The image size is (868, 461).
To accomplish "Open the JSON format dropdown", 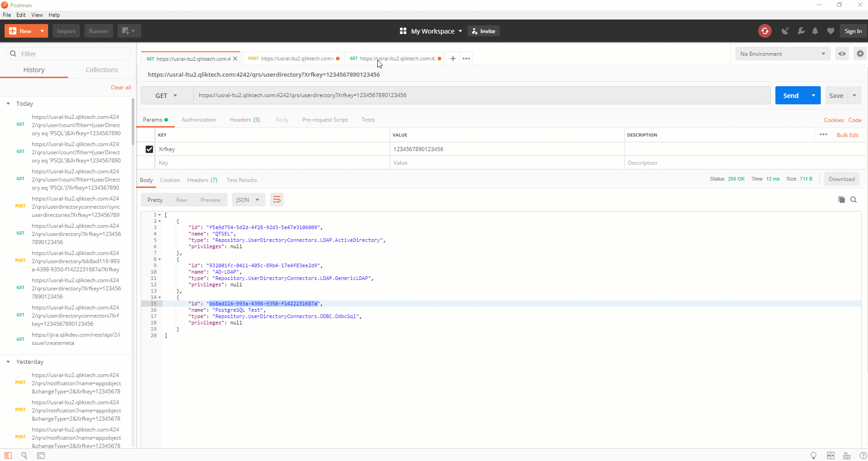I will 248,200.
